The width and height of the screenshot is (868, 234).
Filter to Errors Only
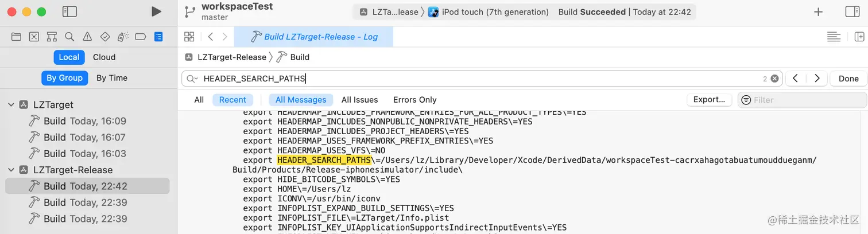click(415, 100)
